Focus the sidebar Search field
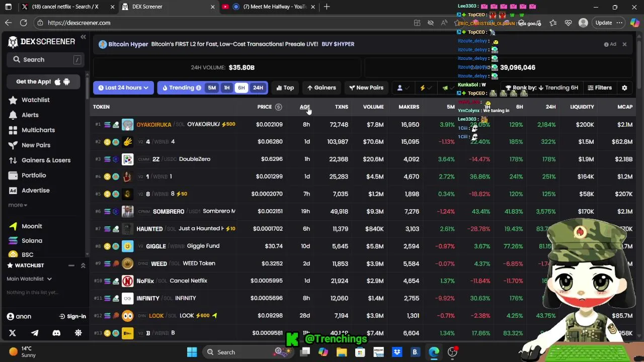 pyautogui.click(x=45, y=59)
